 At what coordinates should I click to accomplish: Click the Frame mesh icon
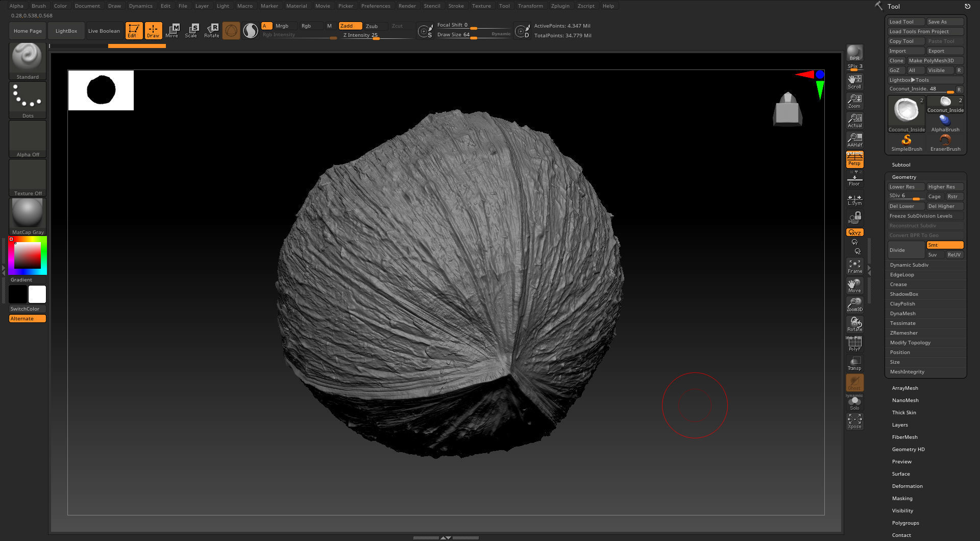click(x=854, y=266)
